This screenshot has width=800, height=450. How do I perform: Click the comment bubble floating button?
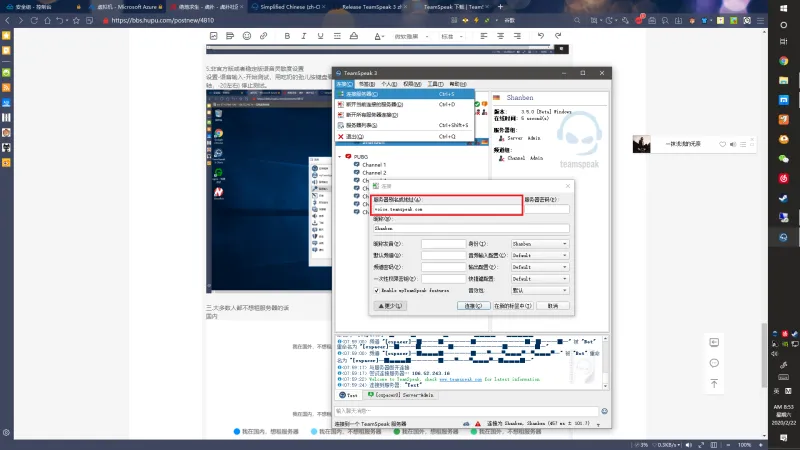click(x=714, y=363)
